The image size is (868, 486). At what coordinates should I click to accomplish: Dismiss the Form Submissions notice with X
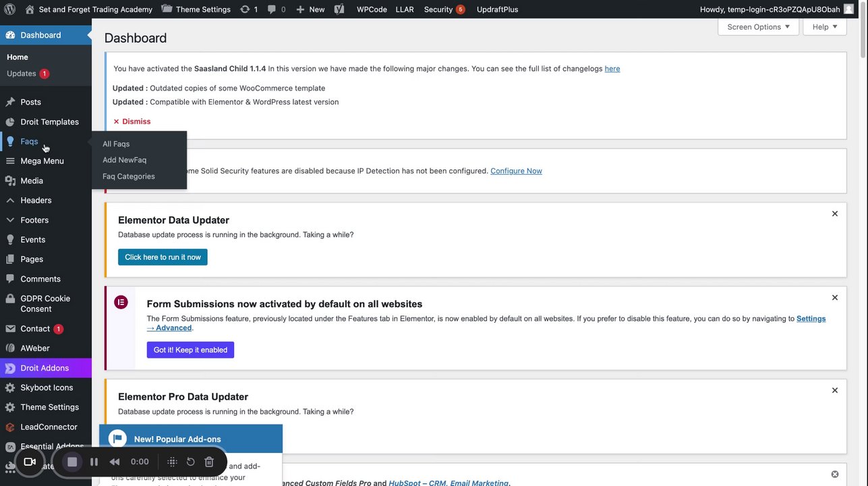pos(834,298)
